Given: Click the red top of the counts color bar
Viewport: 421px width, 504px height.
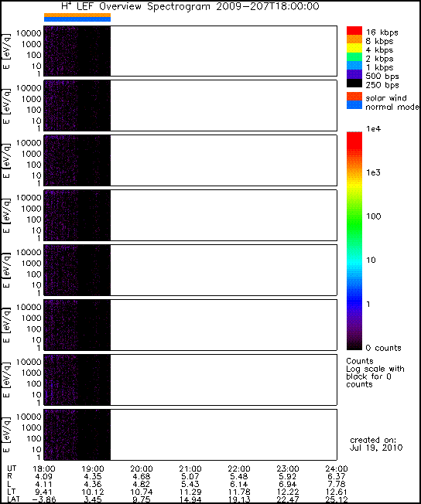Looking at the screenshot, I should (354, 140).
